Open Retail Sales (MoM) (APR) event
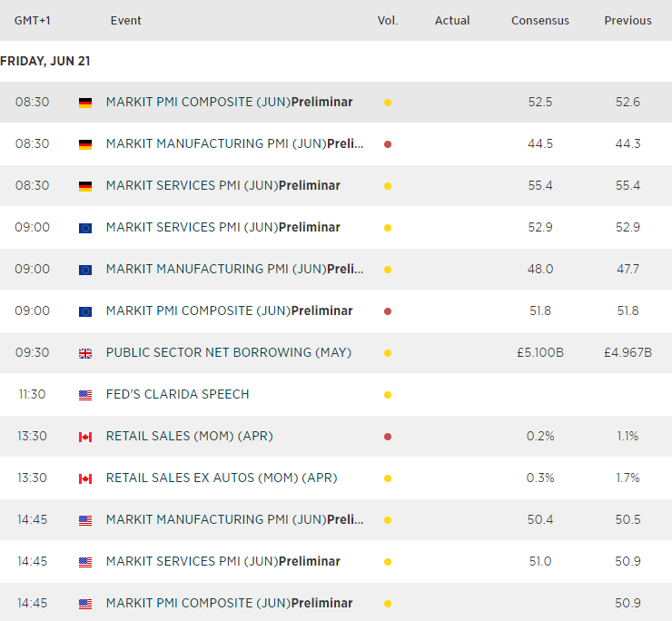This screenshot has width=672, height=621. [190, 437]
